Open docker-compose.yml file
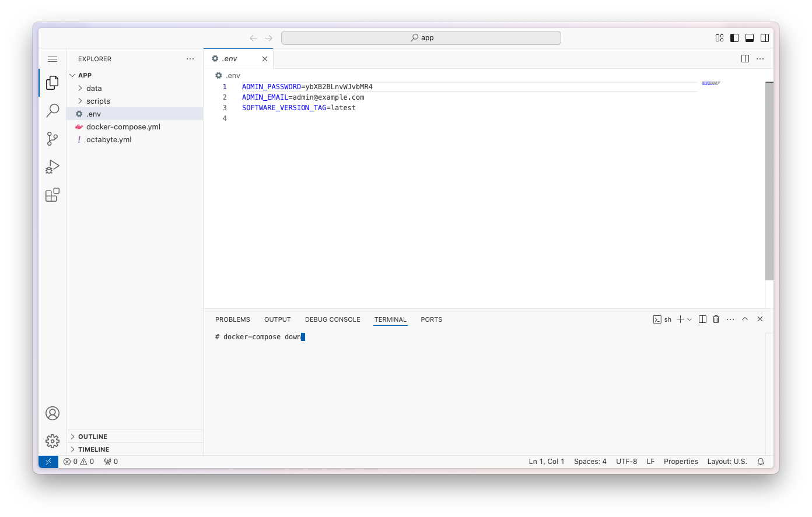Image resolution: width=812 pixels, height=517 pixels. click(x=123, y=126)
